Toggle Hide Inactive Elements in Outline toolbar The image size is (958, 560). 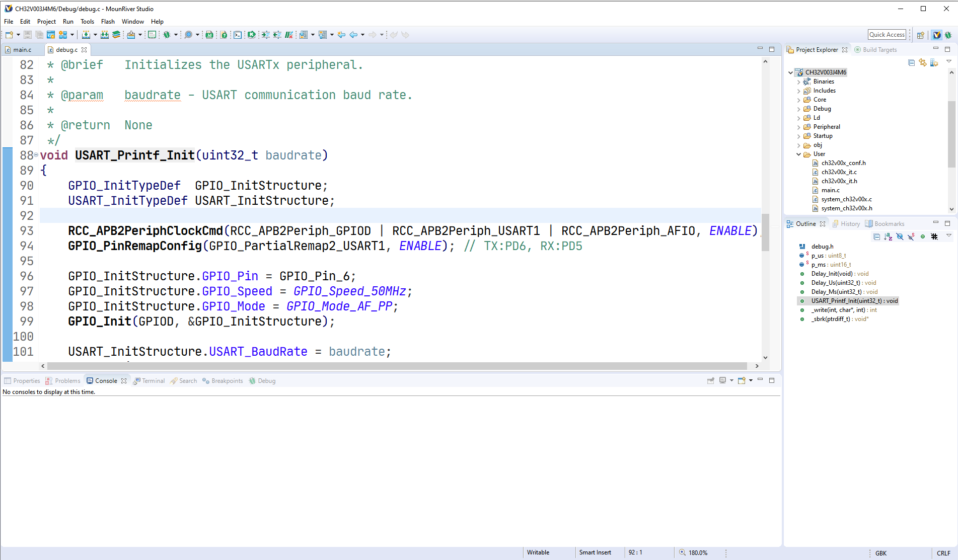pyautogui.click(x=934, y=236)
